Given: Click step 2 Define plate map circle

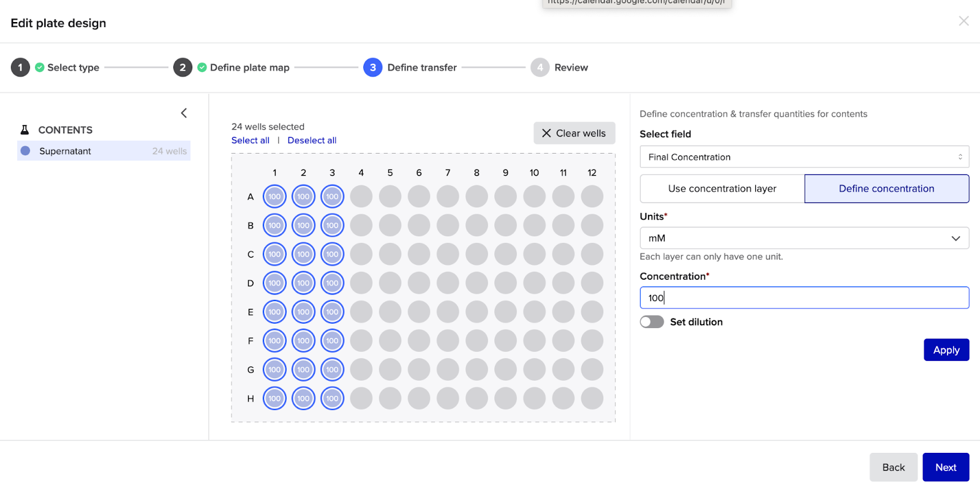Looking at the screenshot, I should pos(183,67).
